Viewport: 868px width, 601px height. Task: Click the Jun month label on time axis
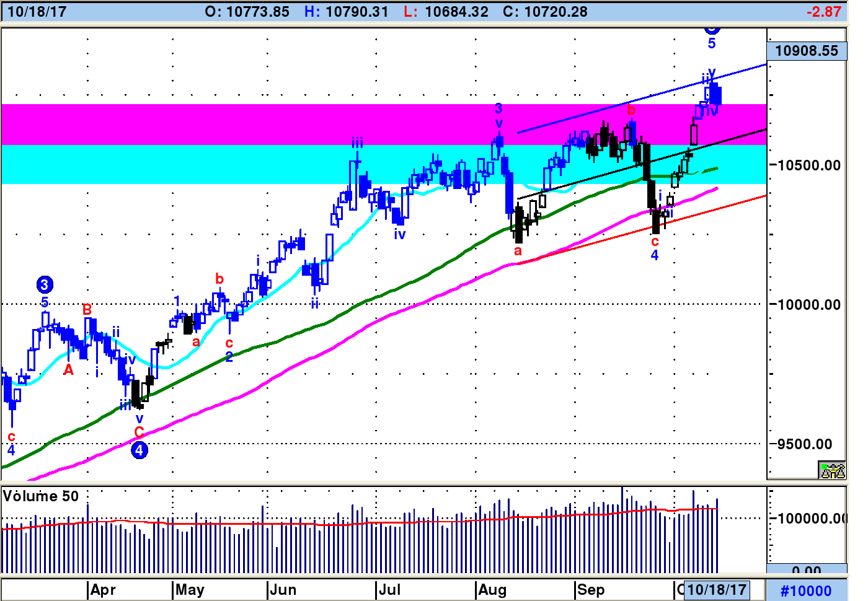tap(282, 590)
